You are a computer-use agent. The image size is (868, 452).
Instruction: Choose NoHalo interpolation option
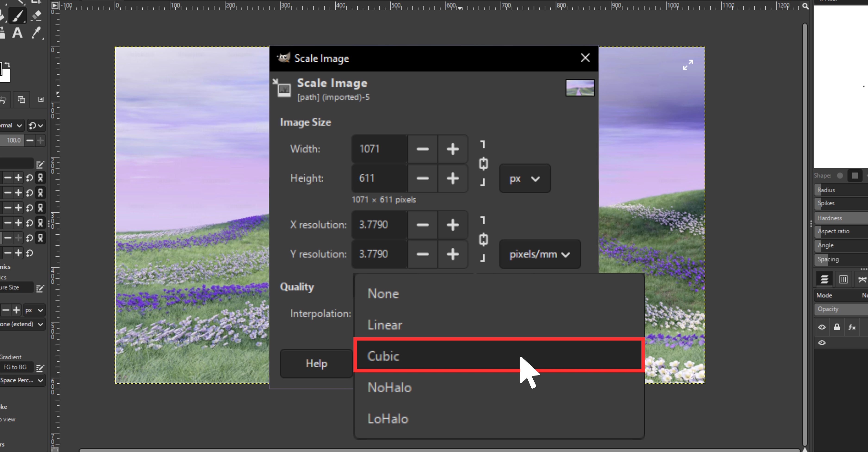(499, 387)
